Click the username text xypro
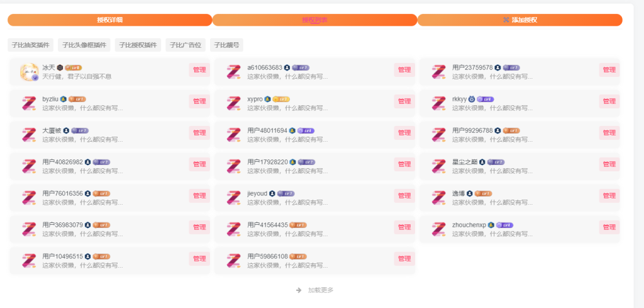 tap(255, 99)
